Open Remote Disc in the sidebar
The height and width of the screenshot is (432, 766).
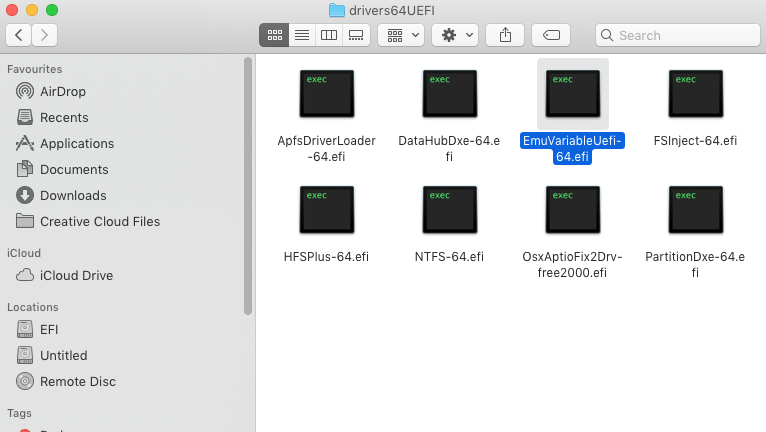(x=78, y=381)
